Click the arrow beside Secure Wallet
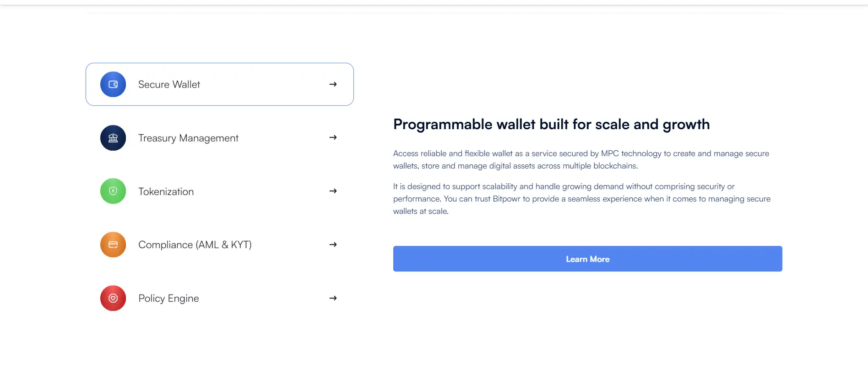868x365 pixels. (333, 84)
